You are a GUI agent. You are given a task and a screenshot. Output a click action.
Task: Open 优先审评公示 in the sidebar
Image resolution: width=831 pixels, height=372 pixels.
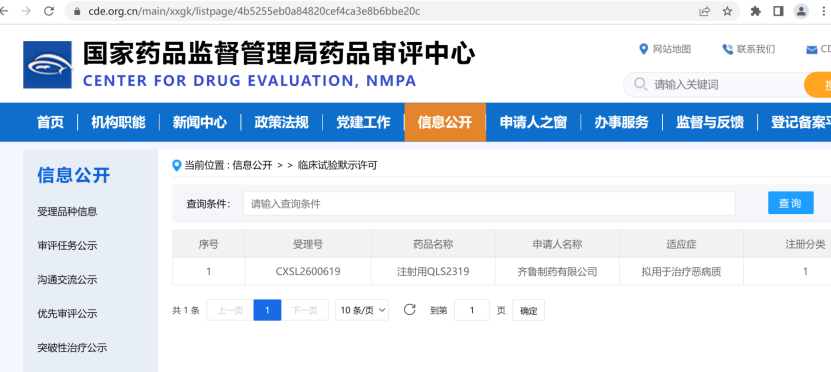[67, 314]
